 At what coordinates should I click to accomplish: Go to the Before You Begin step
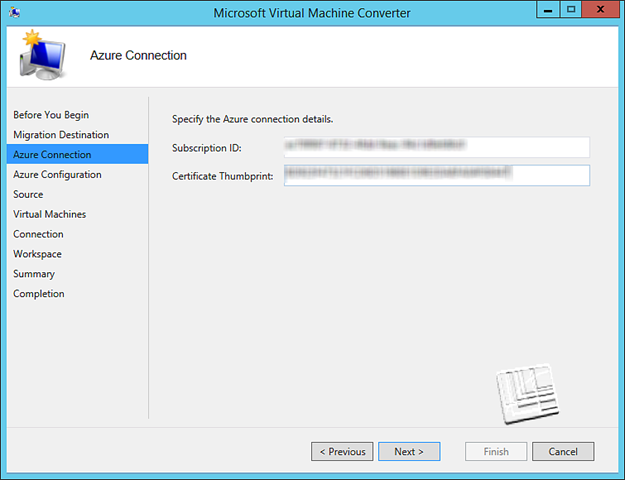[51, 115]
